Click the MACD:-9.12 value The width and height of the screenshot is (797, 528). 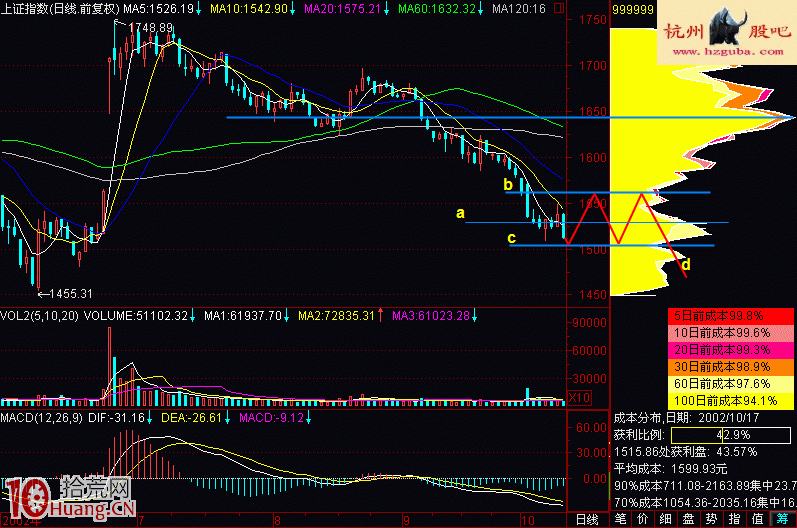[x=275, y=418]
